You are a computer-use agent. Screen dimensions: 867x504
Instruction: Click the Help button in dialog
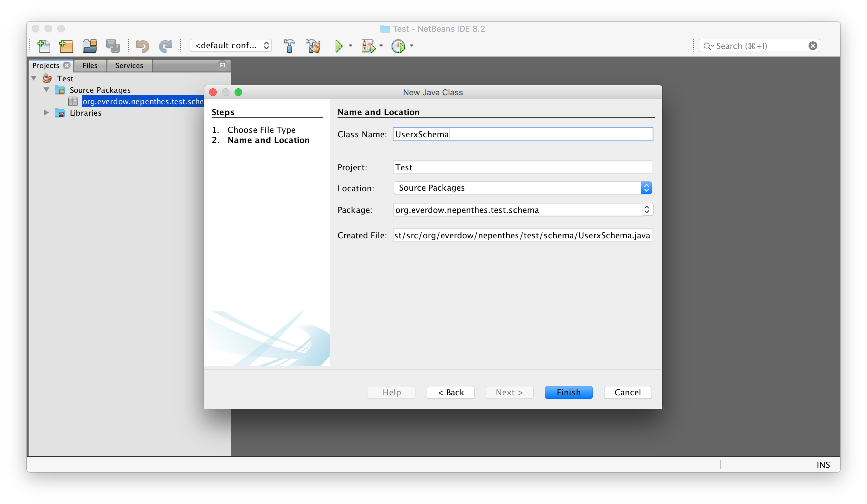(x=392, y=392)
